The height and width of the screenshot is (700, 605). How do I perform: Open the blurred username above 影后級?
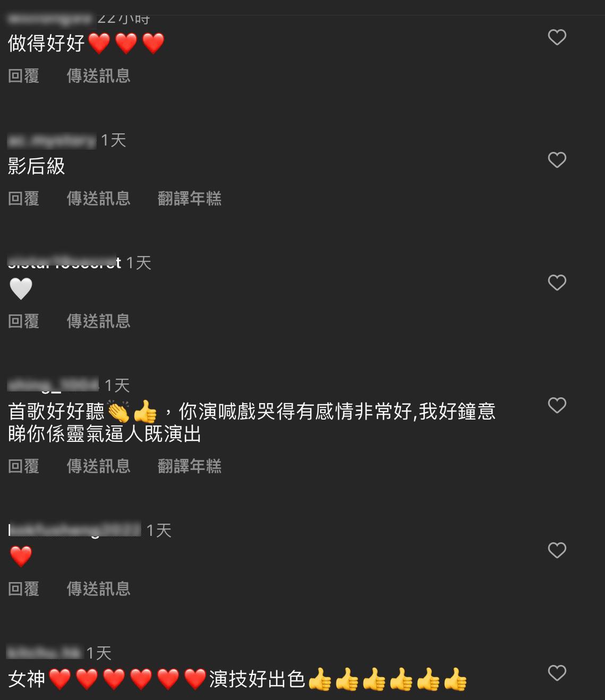click(52, 141)
